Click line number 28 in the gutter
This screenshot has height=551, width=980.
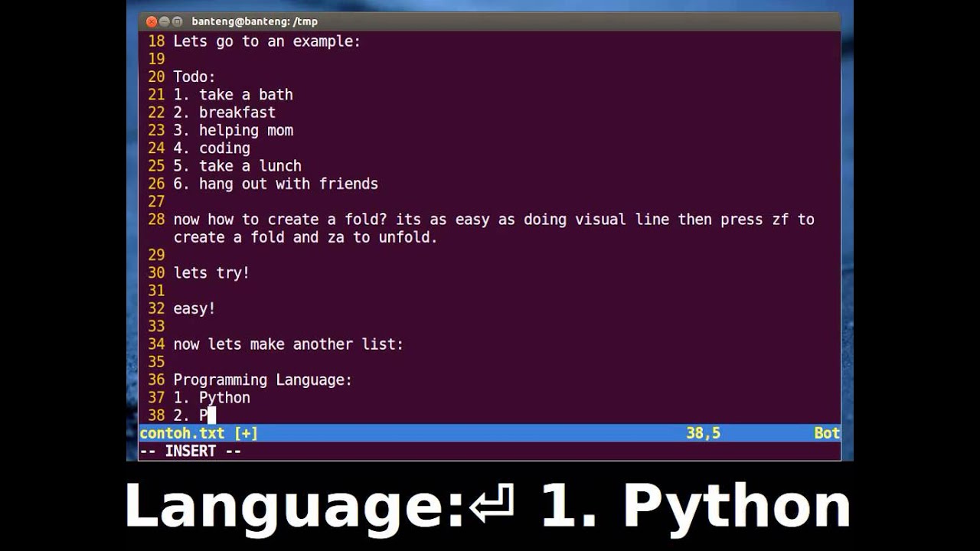156,220
